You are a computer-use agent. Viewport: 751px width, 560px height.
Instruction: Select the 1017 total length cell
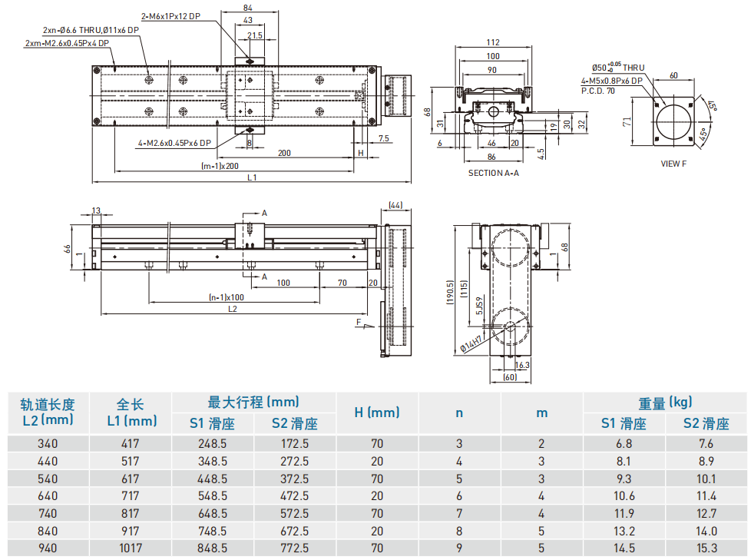pos(131,548)
